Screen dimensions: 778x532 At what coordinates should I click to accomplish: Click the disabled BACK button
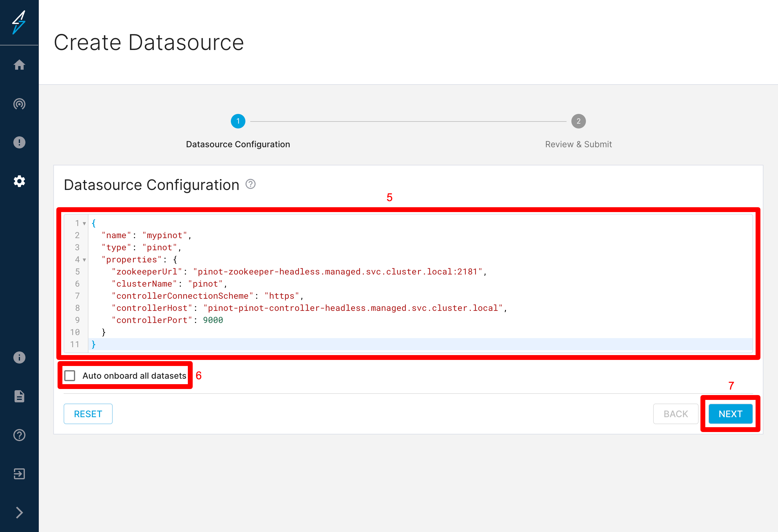(676, 414)
